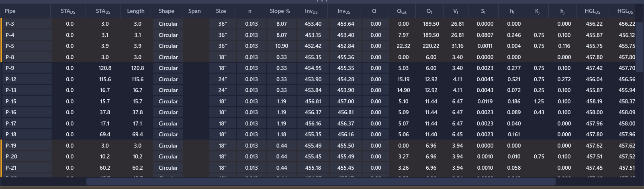This screenshot has height=189, width=644.
Task: Click the Kj column header
Action: (537, 11)
